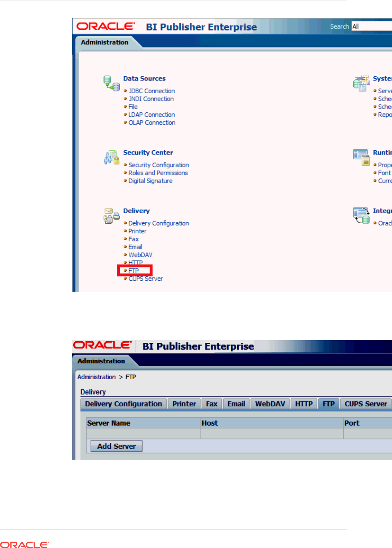This screenshot has height=548, width=392.
Task: Open the FTP delivery link
Action: (134, 271)
